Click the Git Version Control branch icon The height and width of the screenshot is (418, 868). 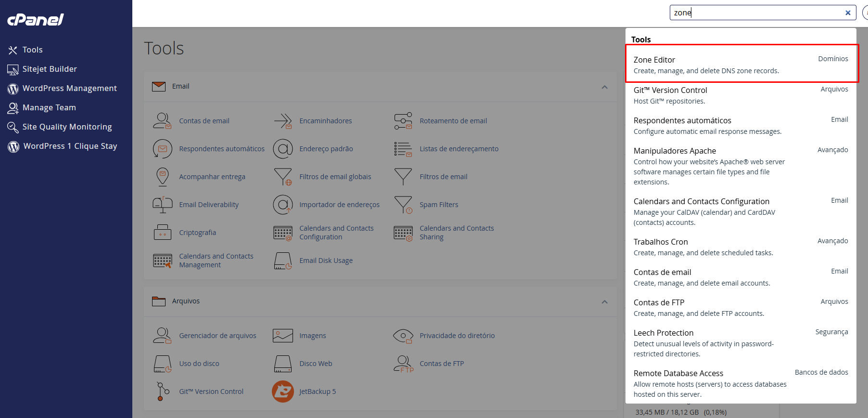point(163,392)
